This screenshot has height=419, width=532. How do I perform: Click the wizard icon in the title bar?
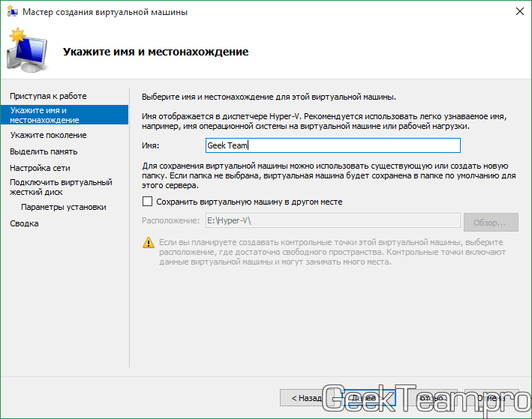[x=11, y=12]
